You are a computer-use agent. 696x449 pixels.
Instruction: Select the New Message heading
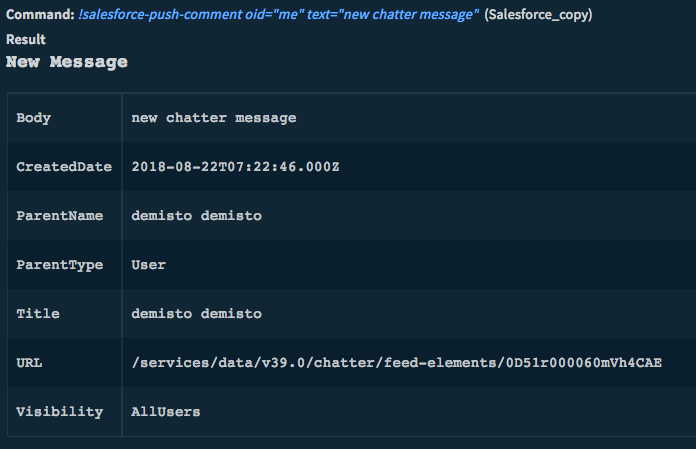tap(67, 62)
